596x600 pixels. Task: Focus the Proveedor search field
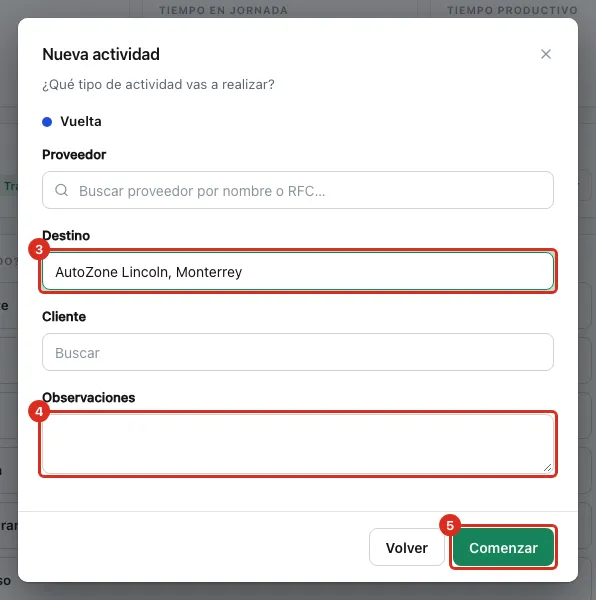click(x=298, y=190)
